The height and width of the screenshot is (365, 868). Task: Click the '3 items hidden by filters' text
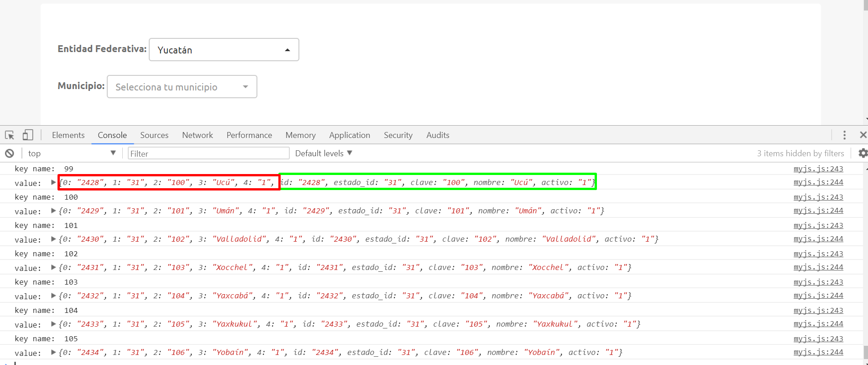800,153
